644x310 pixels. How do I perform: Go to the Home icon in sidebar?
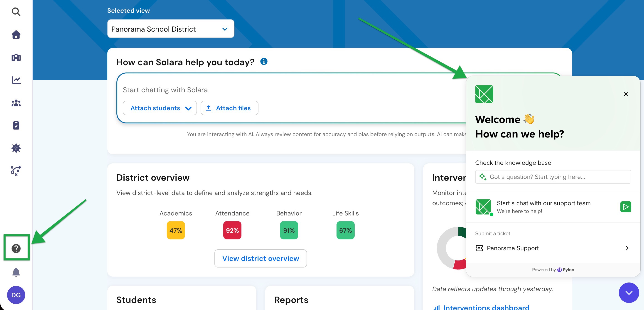tap(16, 35)
